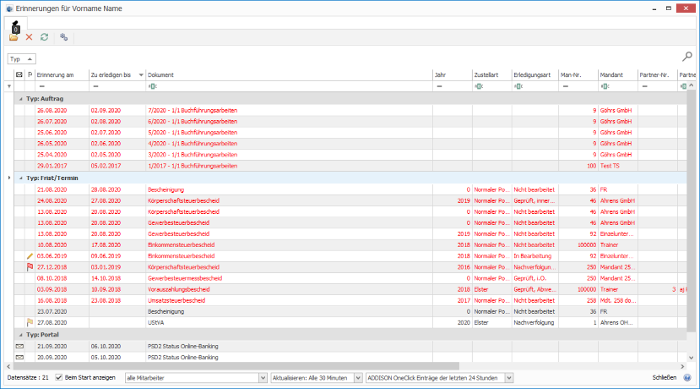
Task: Click the scroll down arrow of vertical scrollbar
Action: [x=691, y=358]
